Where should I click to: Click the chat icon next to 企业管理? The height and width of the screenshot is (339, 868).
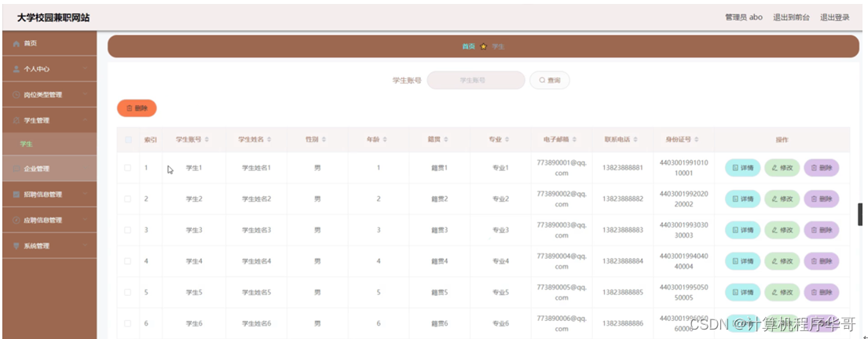16,169
